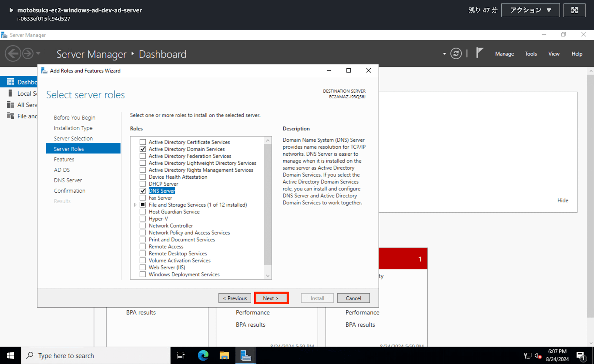594x364 pixels.
Task: Click the Hide button in Server Manager
Action: tap(563, 200)
